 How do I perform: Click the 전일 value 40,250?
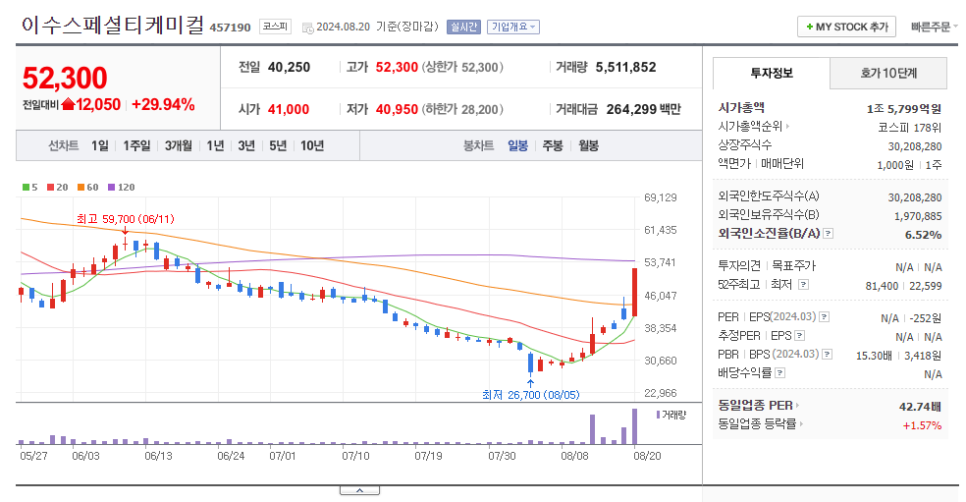click(289, 67)
